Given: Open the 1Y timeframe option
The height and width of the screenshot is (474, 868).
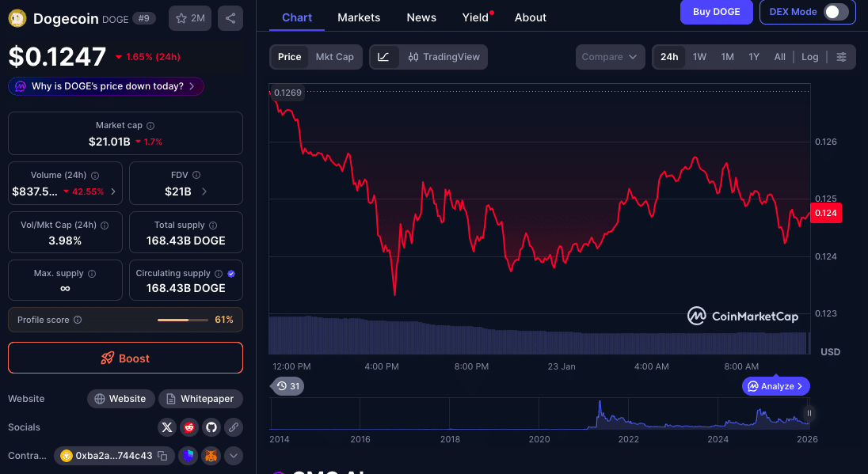Looking at the screenshot, I should (753, 56).
